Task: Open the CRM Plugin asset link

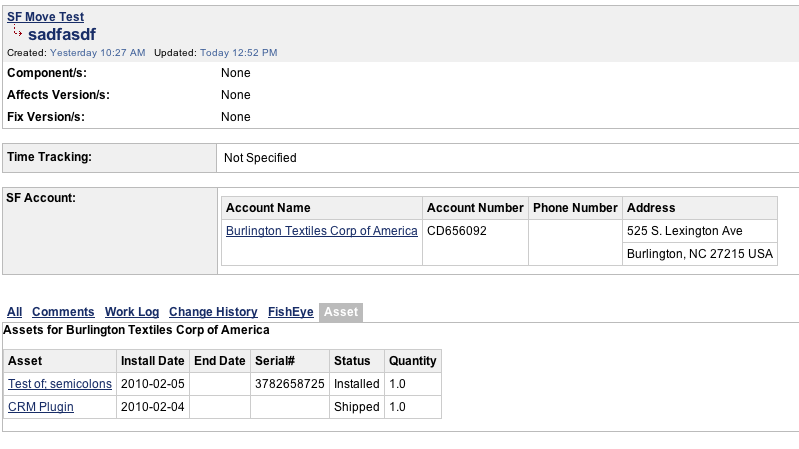Action: (x=41, y=407)
